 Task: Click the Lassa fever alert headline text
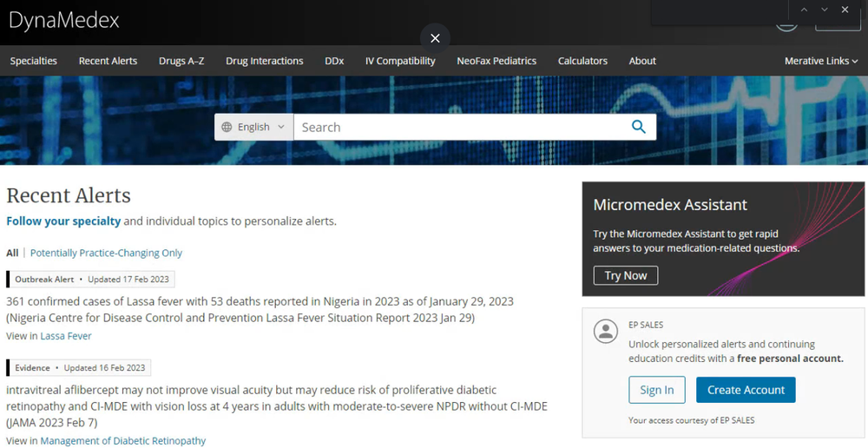click(x=260, y=310)
